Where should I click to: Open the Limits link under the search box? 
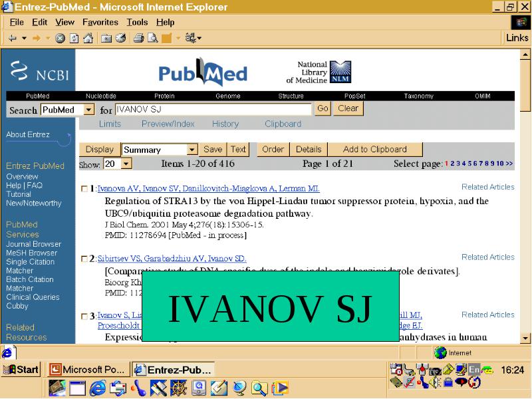pyautogui.click(x=110, y=124)
